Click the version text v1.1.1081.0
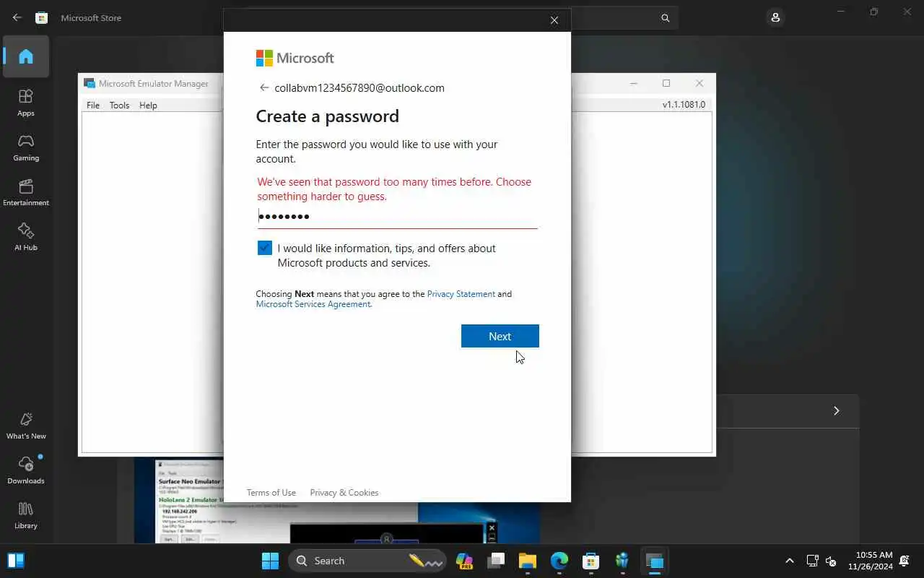The height and width of the screenshot is (578, 924). 684,105
